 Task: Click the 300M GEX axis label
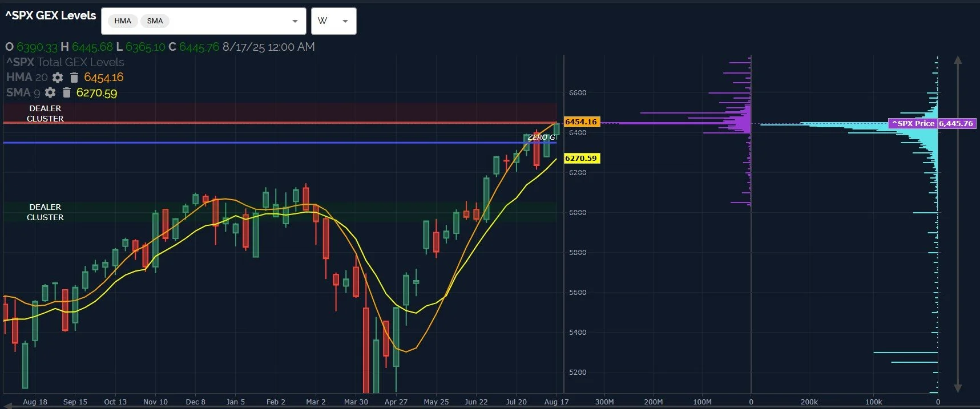604,402
